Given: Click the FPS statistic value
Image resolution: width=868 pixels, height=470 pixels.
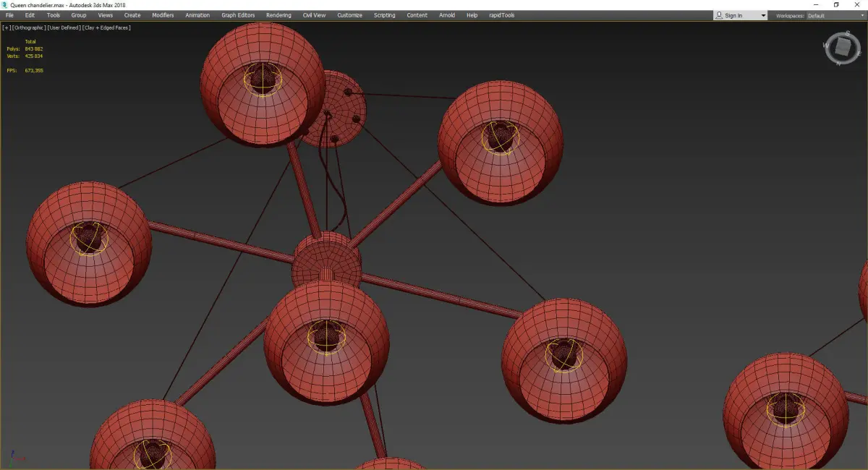Looking at the screenshot, I should click(x=34, y=70).
